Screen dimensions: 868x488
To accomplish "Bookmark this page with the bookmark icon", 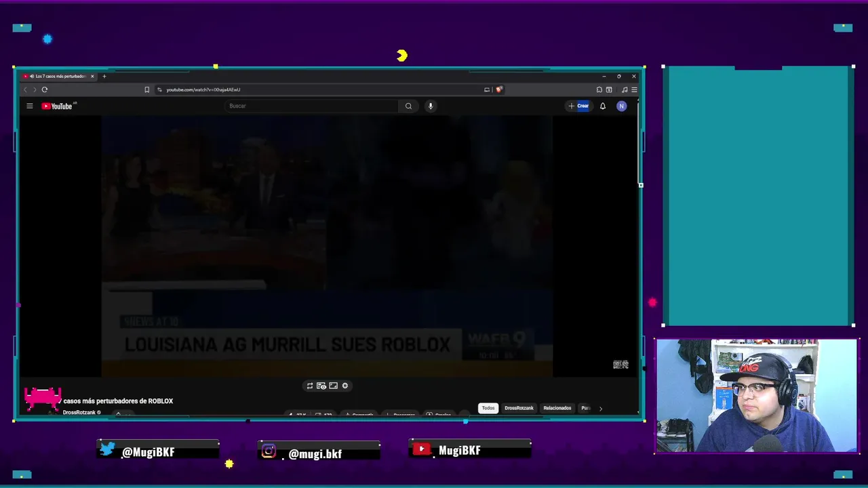I will pos(146,89).
